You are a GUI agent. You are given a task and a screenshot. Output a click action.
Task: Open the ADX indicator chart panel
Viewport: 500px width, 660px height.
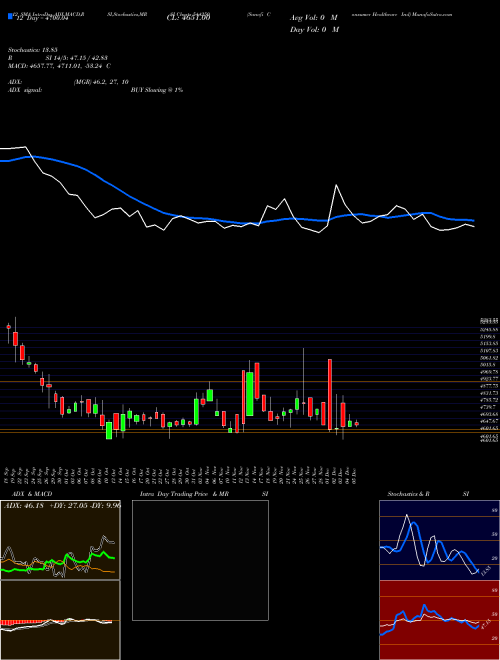click(x=60, y=540)
